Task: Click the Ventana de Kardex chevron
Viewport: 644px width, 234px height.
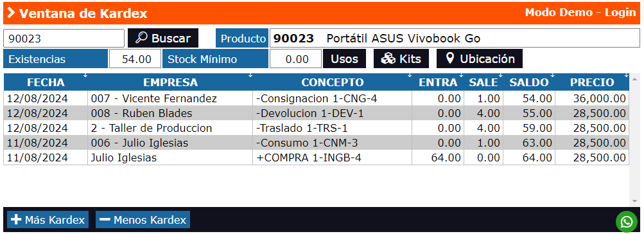Action: 11,13
